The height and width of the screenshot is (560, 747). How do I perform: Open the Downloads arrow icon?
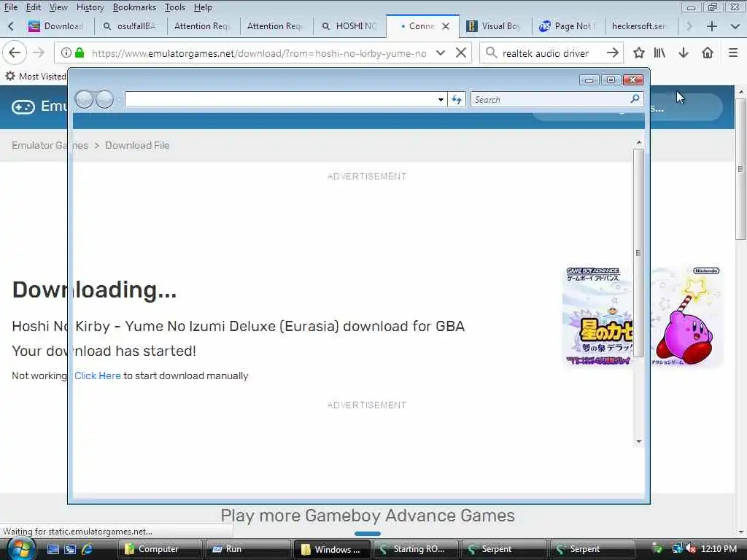[684, 52]
